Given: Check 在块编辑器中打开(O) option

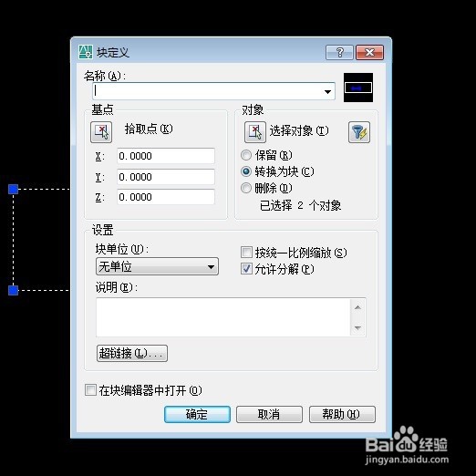Looking at the screenshot, I should [x=90, y=390].
